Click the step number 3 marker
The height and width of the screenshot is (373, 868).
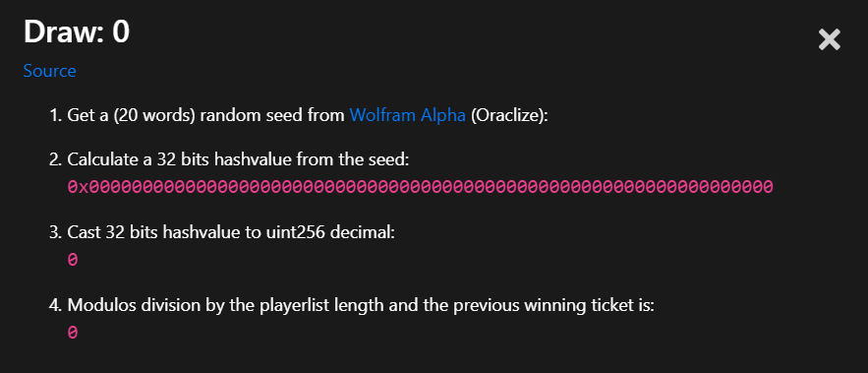(55, 233)
